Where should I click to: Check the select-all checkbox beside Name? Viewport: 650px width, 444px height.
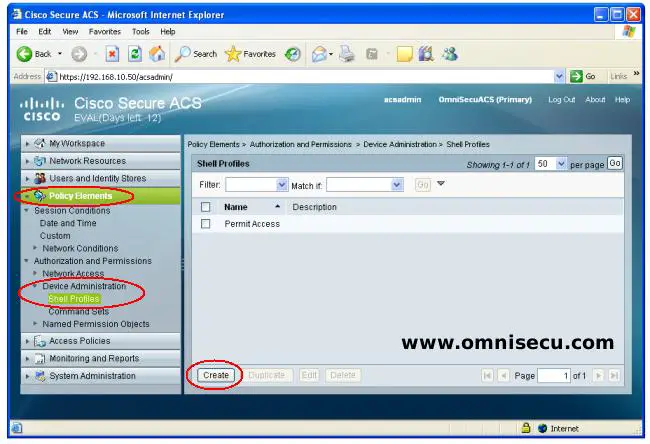point(205,207)
